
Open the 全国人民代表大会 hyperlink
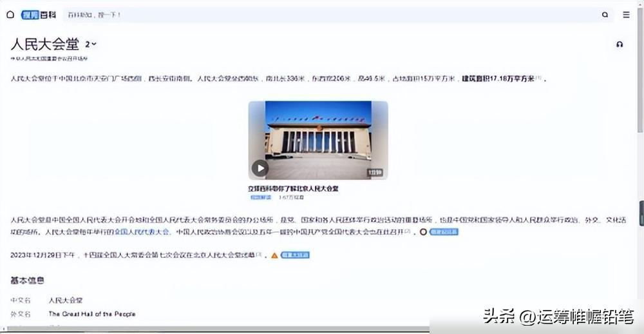[143, 231]
